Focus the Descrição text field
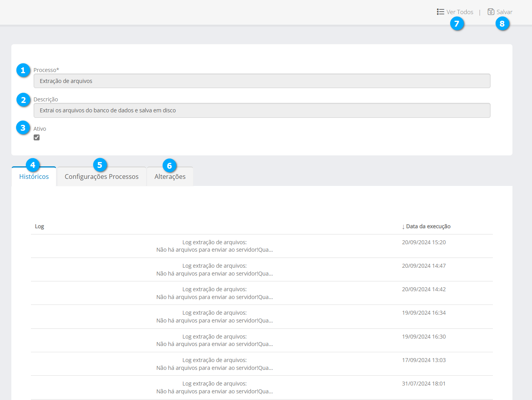This screenshot has height=400, width=532. [x=261, y=110]
